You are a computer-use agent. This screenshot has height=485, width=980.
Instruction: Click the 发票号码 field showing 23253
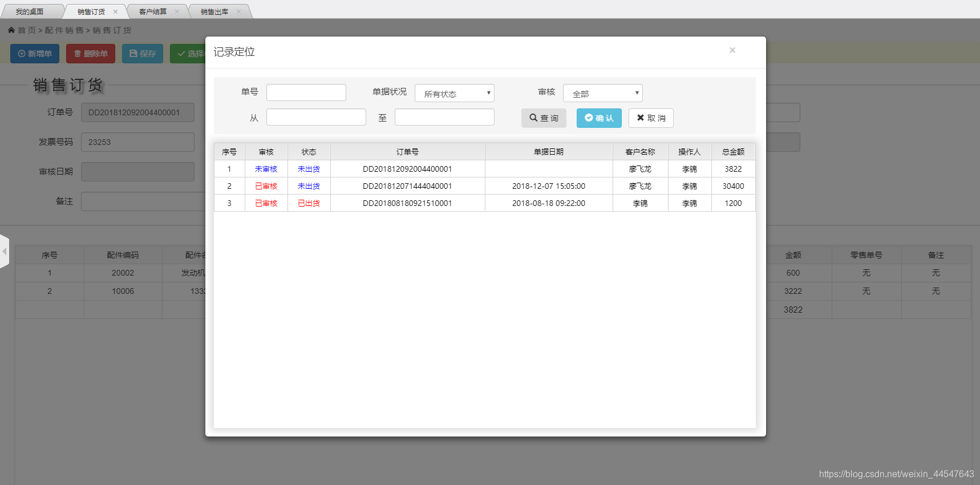coord(137,142)
